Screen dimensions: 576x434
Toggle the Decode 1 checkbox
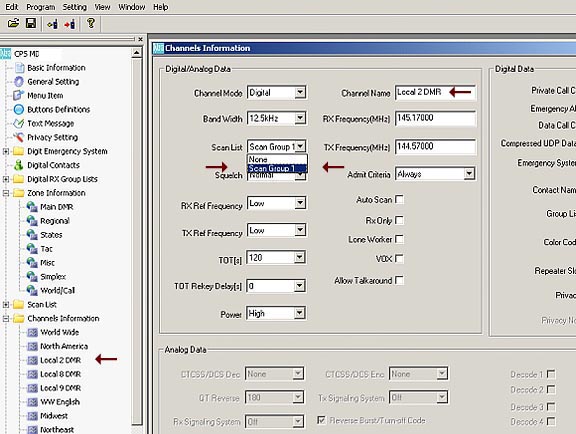click(551, 374)
